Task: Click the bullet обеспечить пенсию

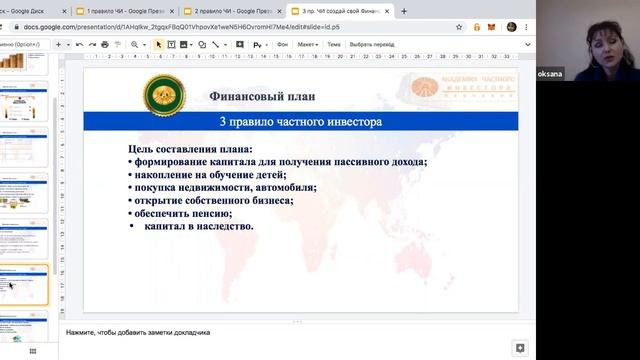Action: point(180,213)
